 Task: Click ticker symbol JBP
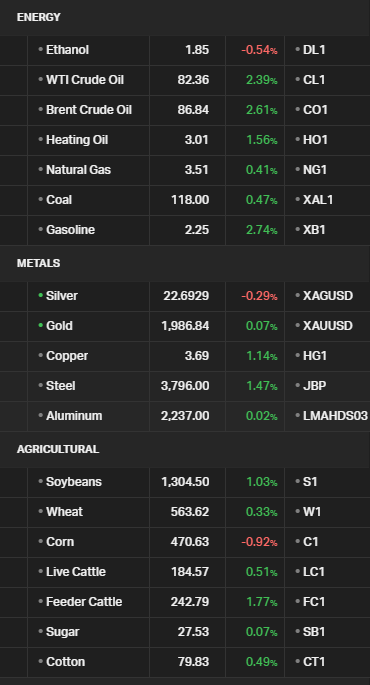(315, 386)
